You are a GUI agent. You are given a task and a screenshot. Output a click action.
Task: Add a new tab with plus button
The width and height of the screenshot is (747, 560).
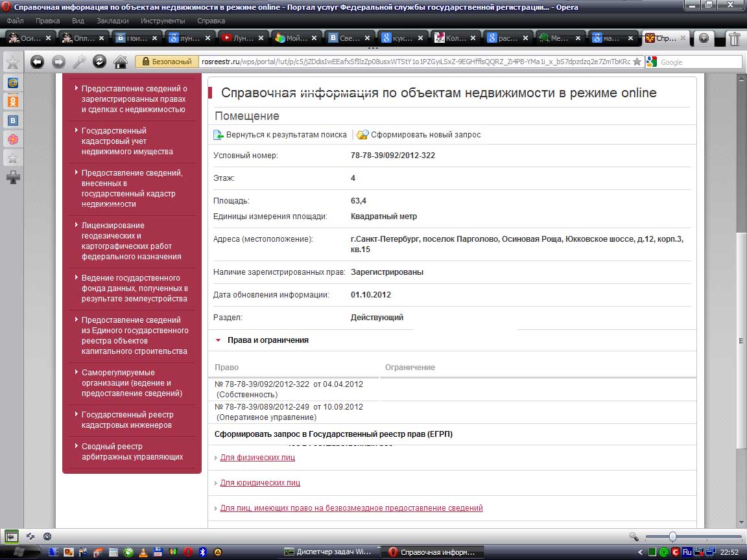[704, 38]
